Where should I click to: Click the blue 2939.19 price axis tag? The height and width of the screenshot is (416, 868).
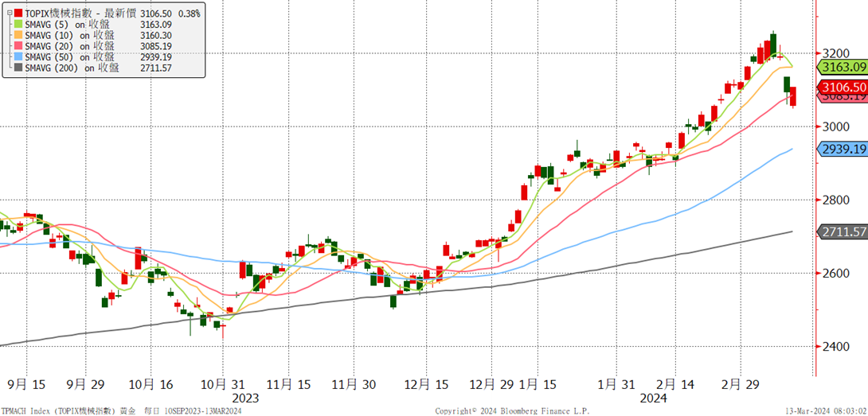(843, 149)
